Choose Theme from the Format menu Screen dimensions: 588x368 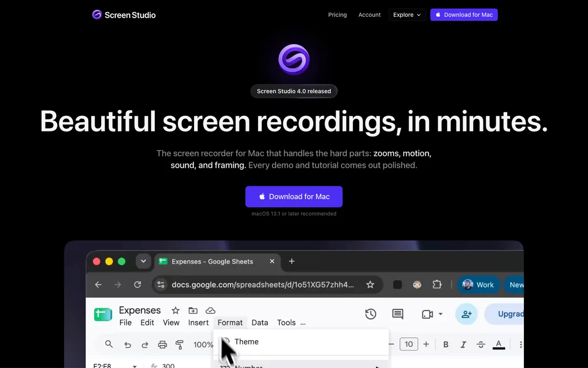tap(301, 342)
